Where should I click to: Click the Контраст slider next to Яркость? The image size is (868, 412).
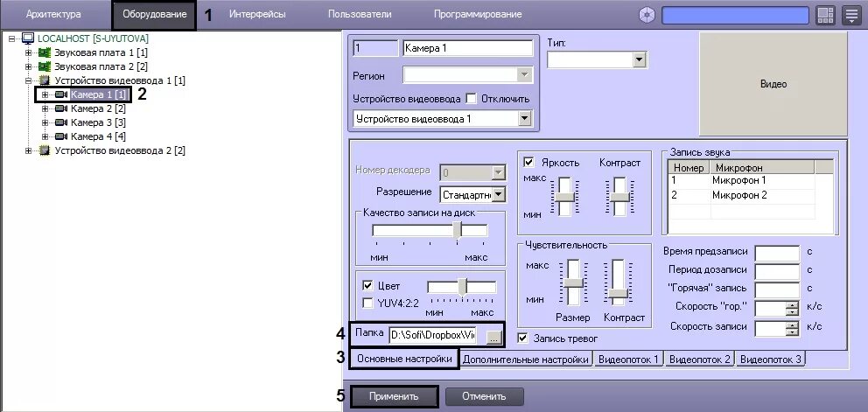(x=619, y=197)
